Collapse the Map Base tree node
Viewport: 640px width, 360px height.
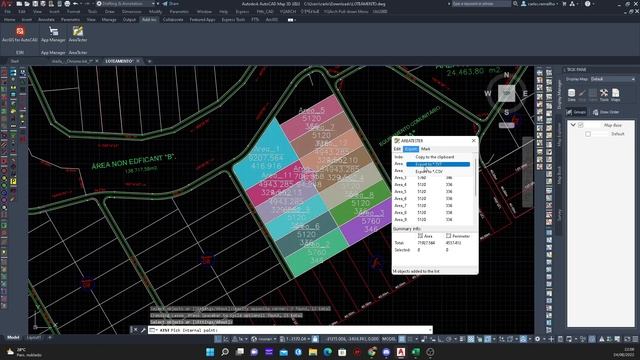tap(573, 125)
